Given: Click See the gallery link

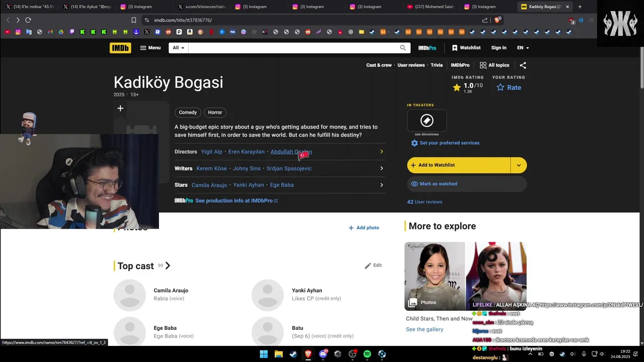Looking at the screenshot, I should tap(425, 329).
